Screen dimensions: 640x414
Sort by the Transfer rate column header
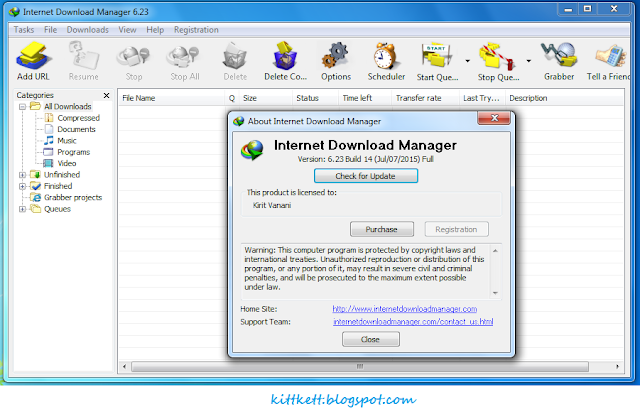(425, 98)
